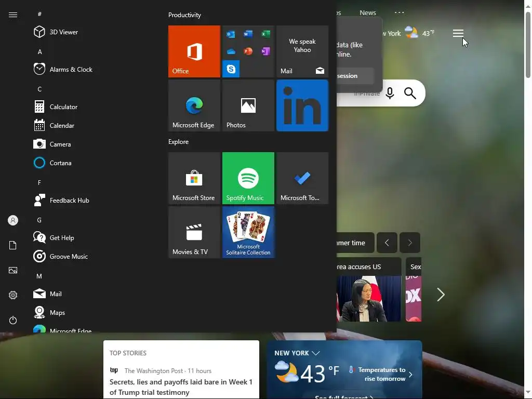This screenshot has height=399, width=532.
Task: Expand the Start menu hamburger button
Action: coord(13,15)
